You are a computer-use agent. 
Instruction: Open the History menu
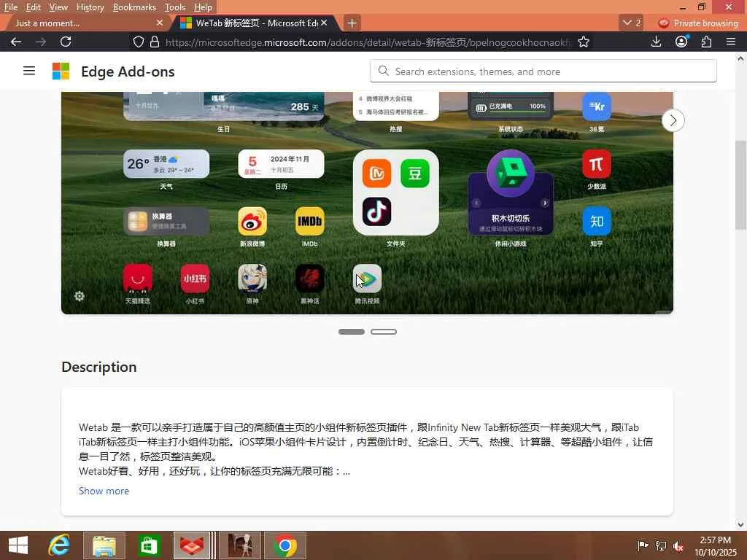coord(90,7)
